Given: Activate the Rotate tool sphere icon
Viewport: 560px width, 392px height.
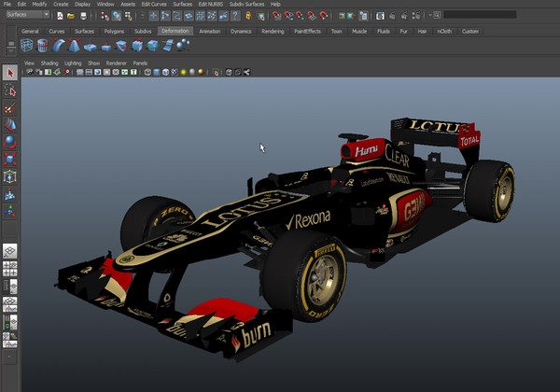Looking at the screenshot, I should (x=10, y=142).
